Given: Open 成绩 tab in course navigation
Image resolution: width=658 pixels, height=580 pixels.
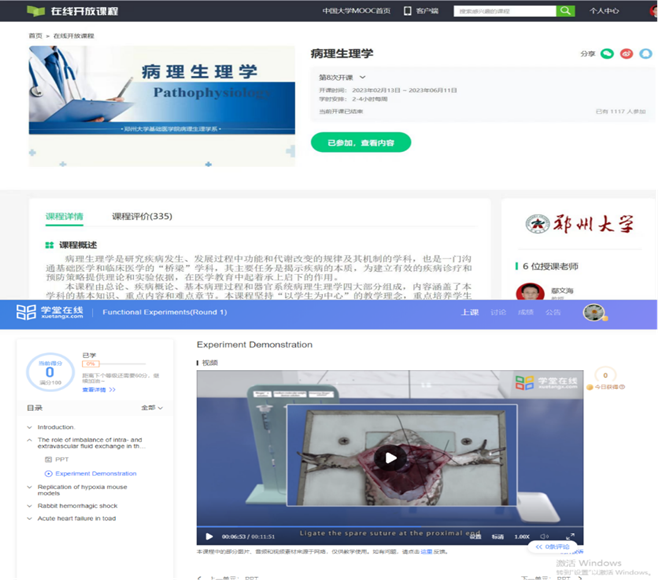Looking at the screenshot, I should [525, 312].
